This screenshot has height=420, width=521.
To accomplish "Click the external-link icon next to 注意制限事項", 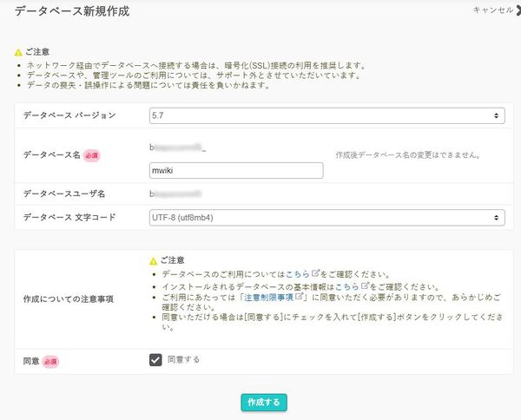I will [299, 296].
